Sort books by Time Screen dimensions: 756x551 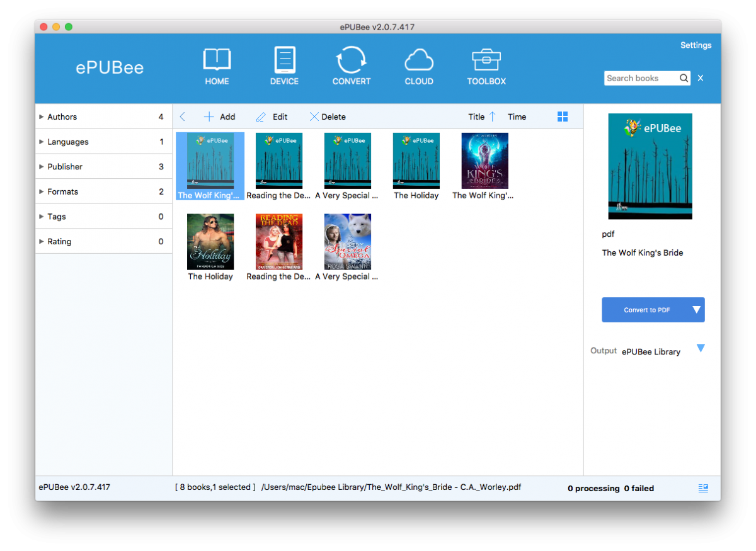click(517, 116)
